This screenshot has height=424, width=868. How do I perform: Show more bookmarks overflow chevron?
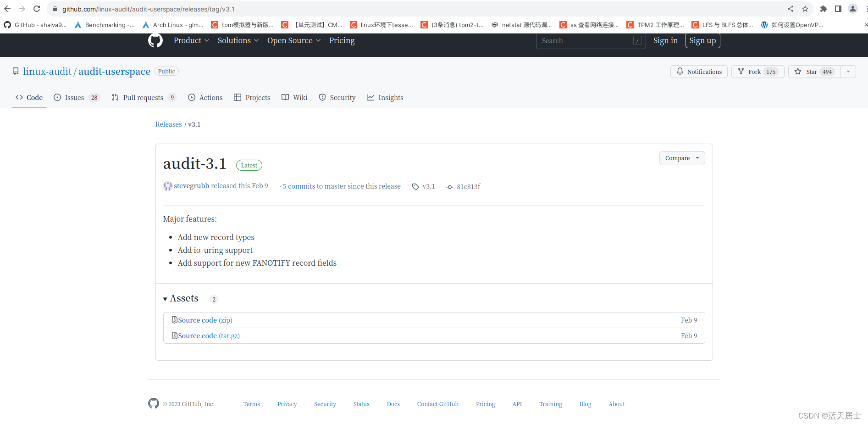click(x=865, y=25)
